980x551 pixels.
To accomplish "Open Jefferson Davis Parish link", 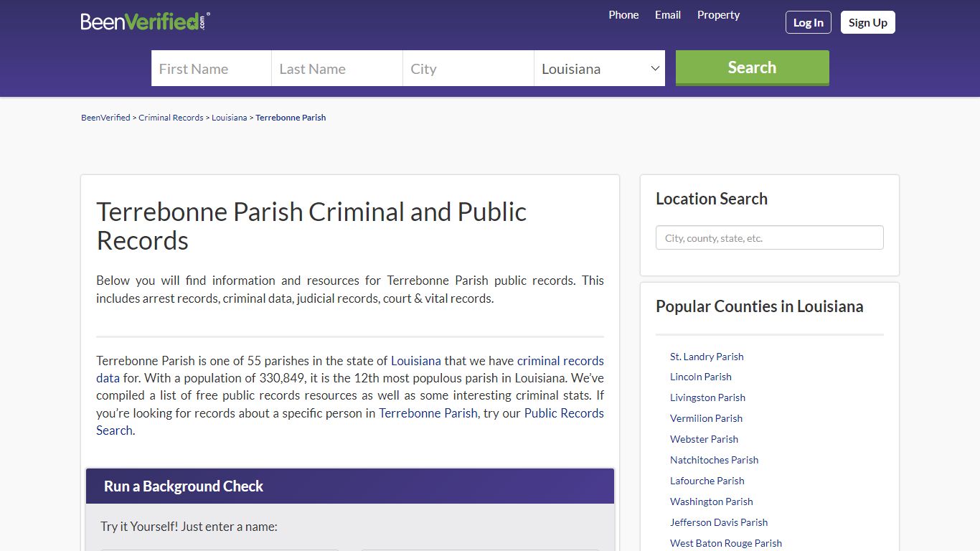I will tap(719, 522).
